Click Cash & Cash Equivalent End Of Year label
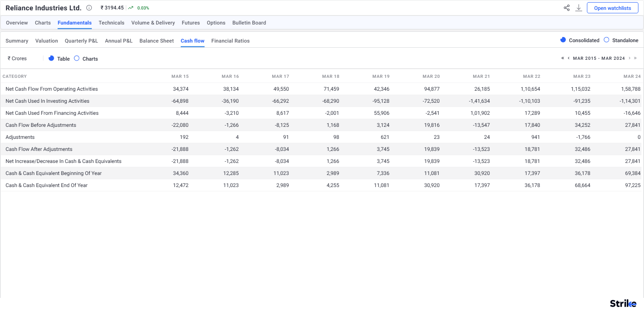Viewport: 644px width, 313px height. pyautogui.click(x=46, y=185)
